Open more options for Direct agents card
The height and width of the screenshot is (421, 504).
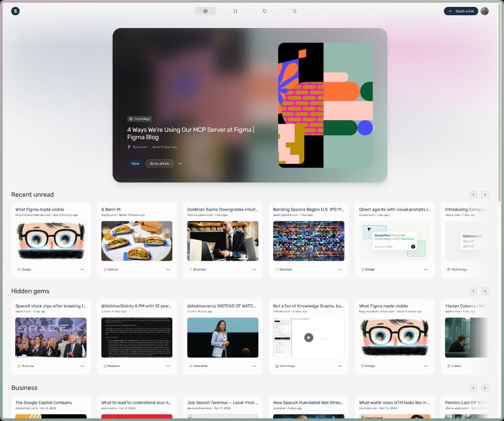tap(426, 270)
